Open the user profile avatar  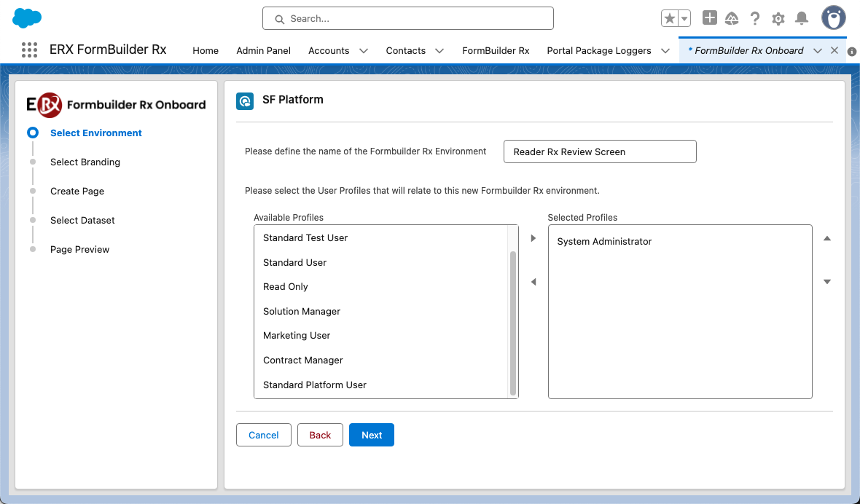(x=833, y=18)
